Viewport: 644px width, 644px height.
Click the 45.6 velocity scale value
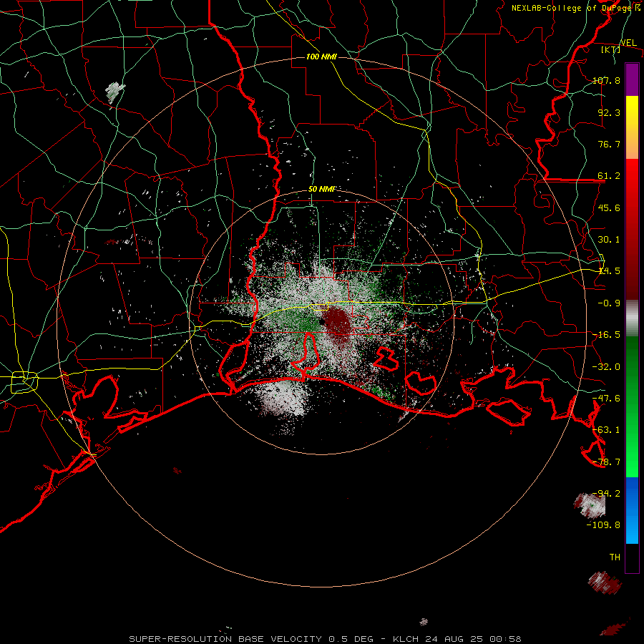[x=609, y=208]
